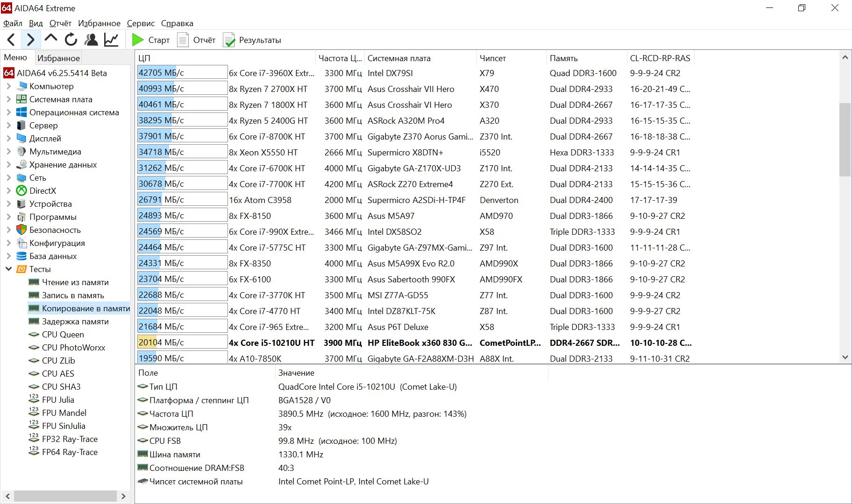Screen dimensions: 852x504
Task: Open the Файл menu
Action: [13, 23]
